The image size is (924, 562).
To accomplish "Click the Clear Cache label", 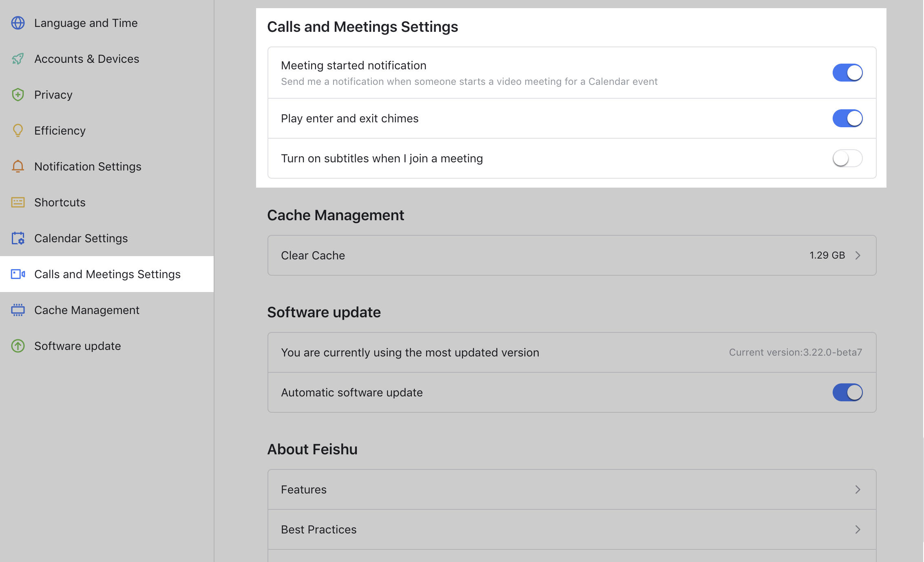I will [313, 255].
